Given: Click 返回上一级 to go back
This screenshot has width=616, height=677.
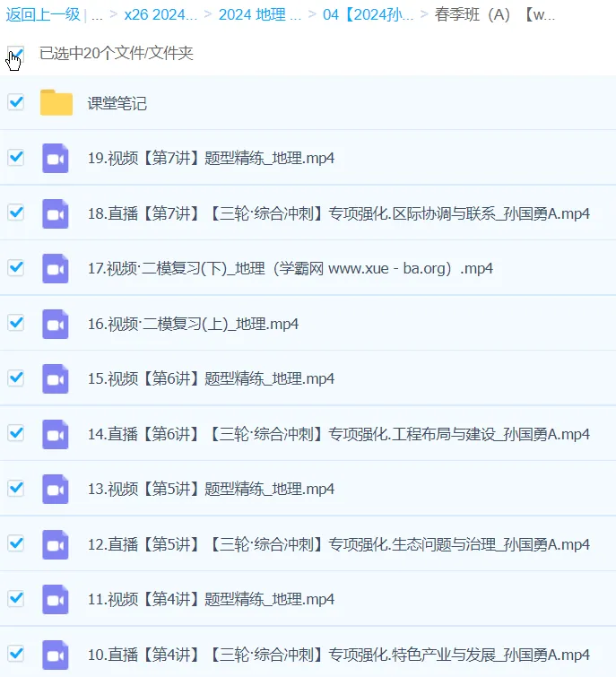Looking at the screenshot, I should [x=41, y=15].
